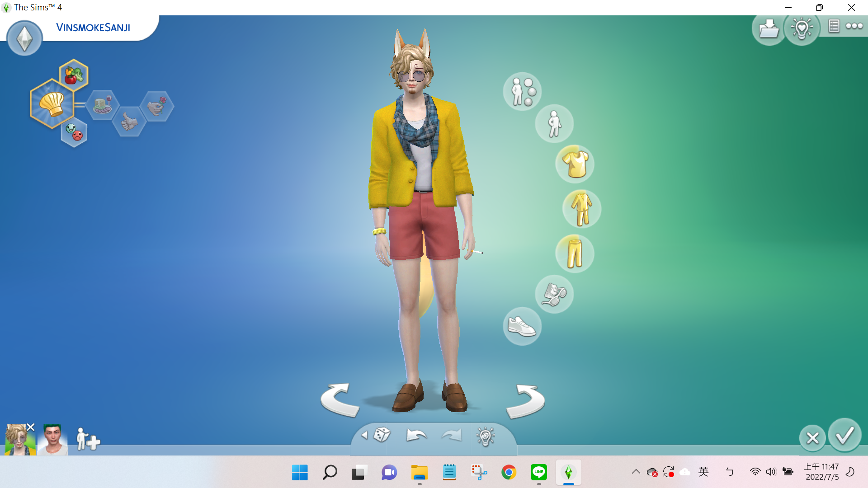Open the Chat app on taskbar
The width and height of the screenshot is (868, 488).
pyautogui.click(x=389, y=472)
